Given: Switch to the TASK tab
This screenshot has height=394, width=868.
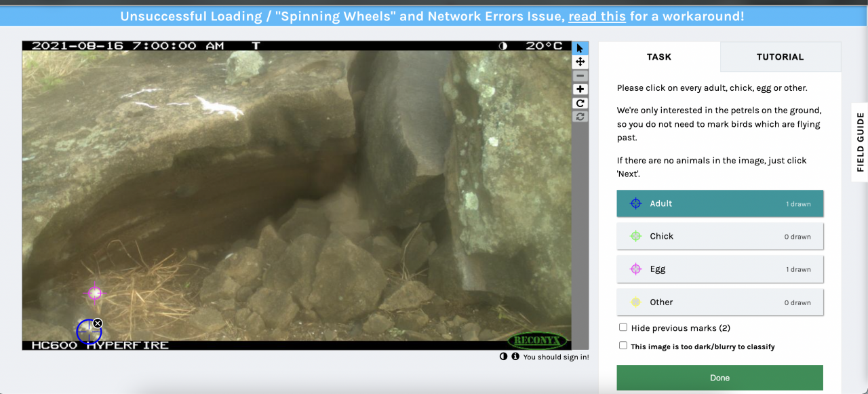Looking at the screenshot, I should click(x=659, y=57).
